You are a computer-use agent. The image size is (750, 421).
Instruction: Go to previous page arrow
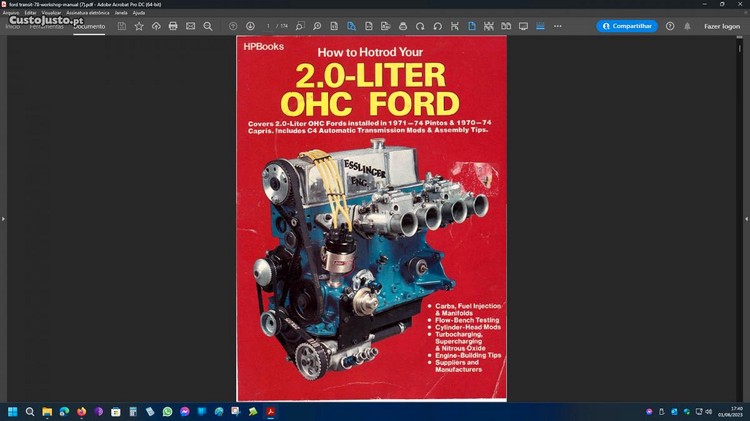coord(233,26)
